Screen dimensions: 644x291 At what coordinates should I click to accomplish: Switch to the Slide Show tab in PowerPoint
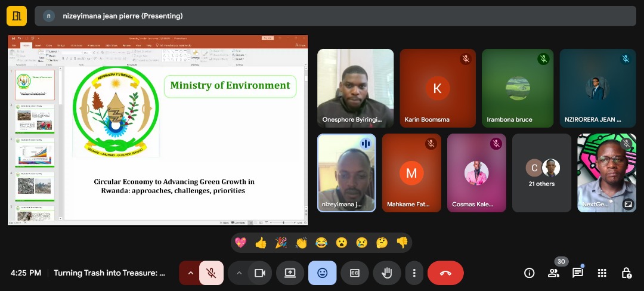[x=112, y=45]
